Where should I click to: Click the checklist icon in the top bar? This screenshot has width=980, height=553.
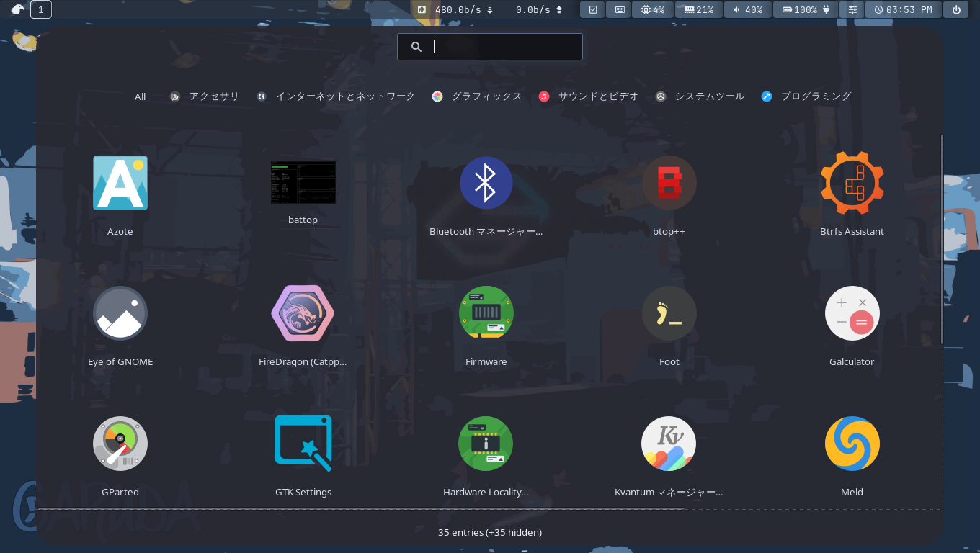click(592, 9)
